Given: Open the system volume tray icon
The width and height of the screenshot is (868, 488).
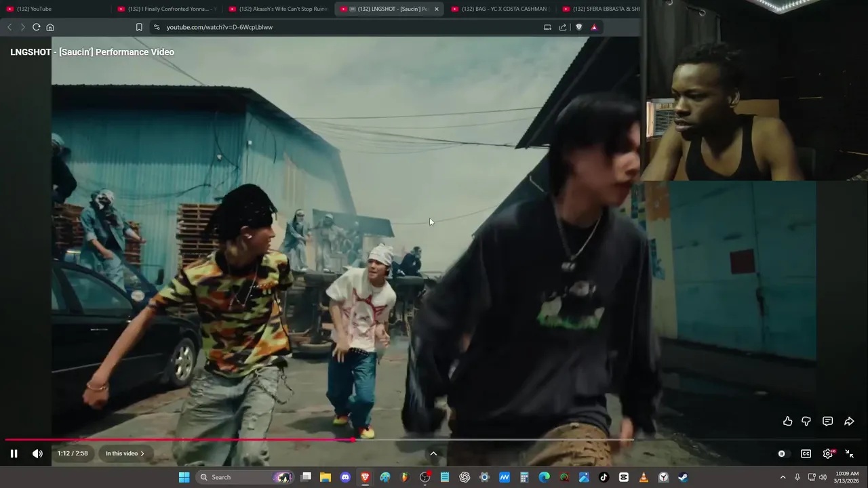Looking at the screenshot, I should 823,477.
